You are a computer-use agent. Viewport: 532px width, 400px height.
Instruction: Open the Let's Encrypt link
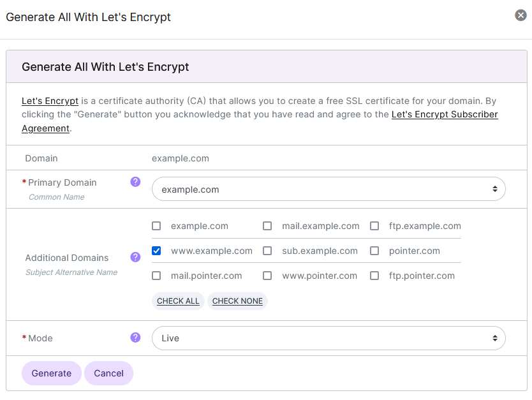point(50,101)
